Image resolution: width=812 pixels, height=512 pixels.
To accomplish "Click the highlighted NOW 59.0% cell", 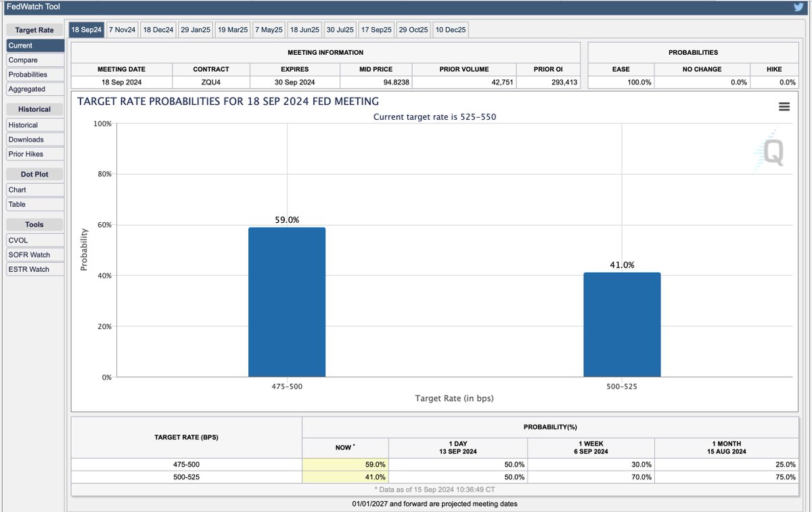I will click(x=345, y=465).
